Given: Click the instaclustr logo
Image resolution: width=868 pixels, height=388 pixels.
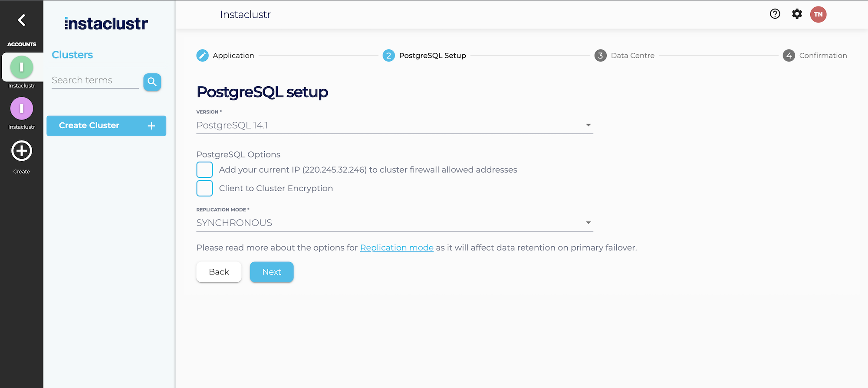Looking at the screenshot, I should tap(106, 23).
